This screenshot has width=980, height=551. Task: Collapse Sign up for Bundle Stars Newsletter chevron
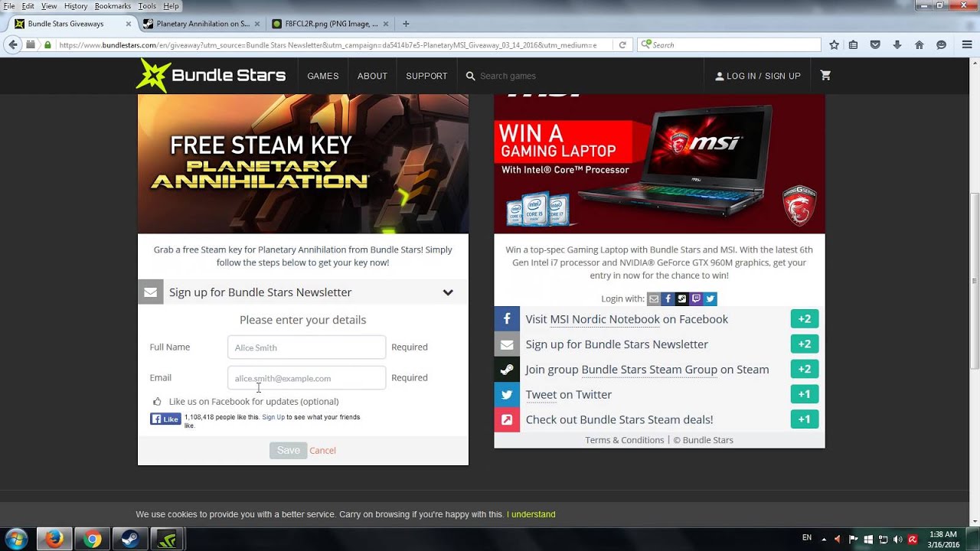click(448, 292)
